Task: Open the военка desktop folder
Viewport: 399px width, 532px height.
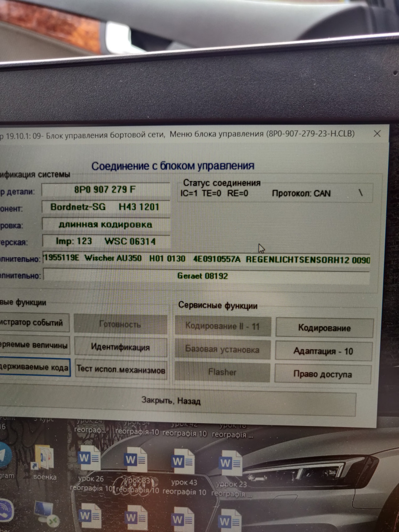Action: (x=44, y=461)
